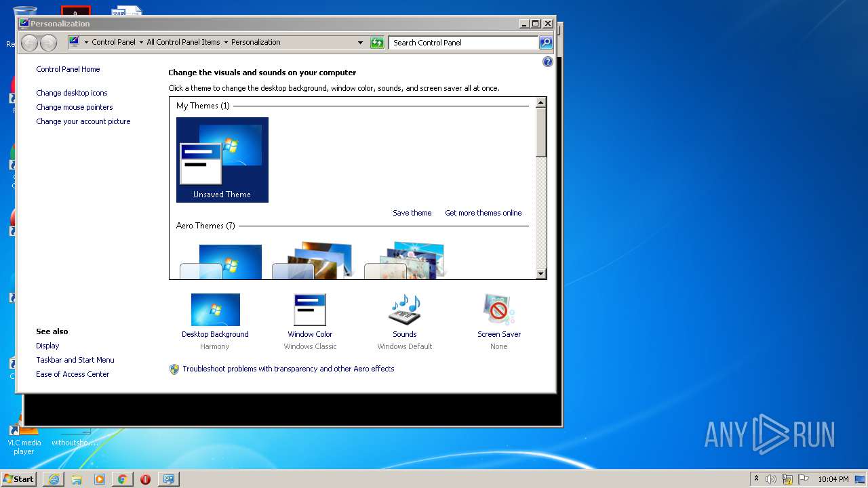Open Change mouse pointers link
868x488 pixels.
[75, 107]
